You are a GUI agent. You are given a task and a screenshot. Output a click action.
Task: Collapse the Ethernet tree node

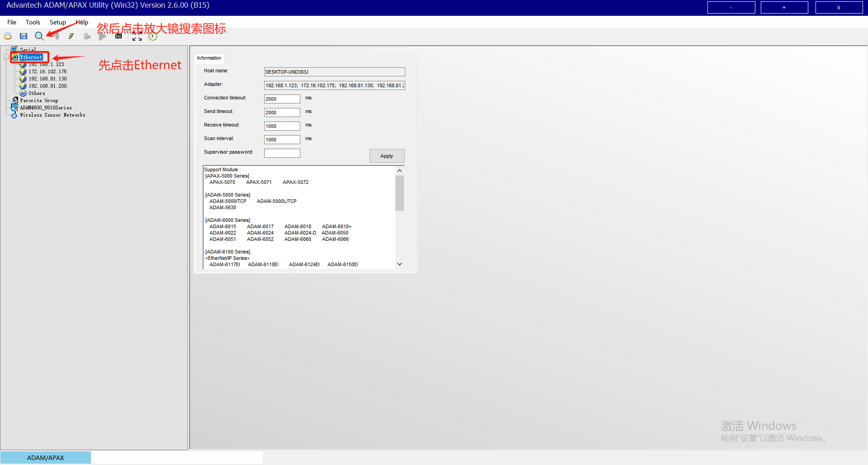(x=6, y=57)
